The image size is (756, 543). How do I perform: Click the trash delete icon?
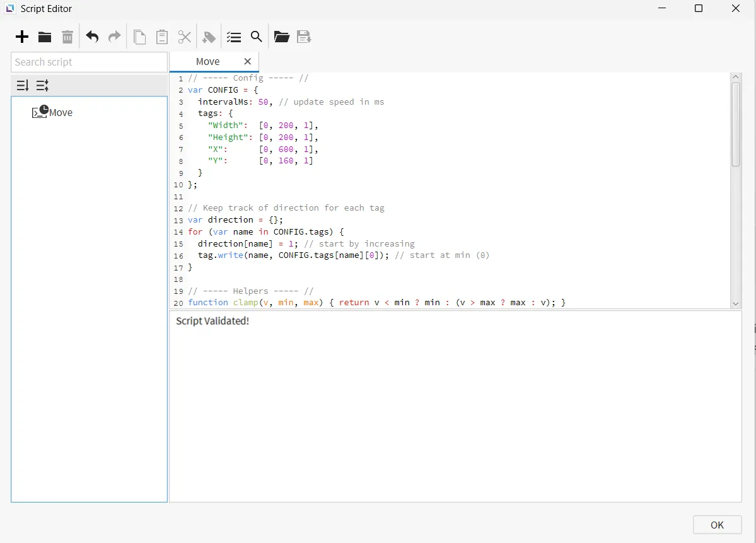tap(67, 37)
